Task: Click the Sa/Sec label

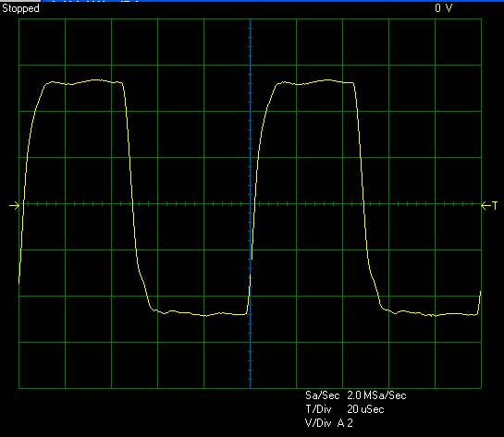Action: (323, 395)
